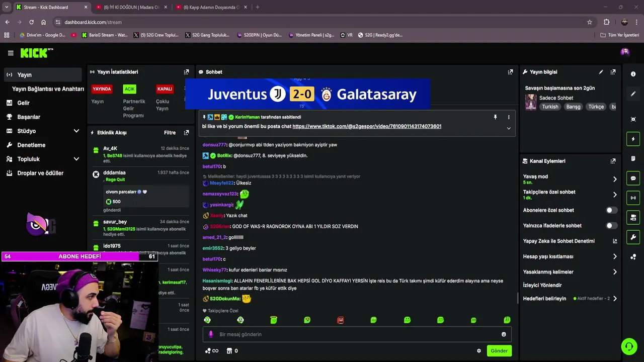Toggle the lightning bolt icon in right sidebar
Viewport: 644px width, 362px height.
[x=633, y=139]
